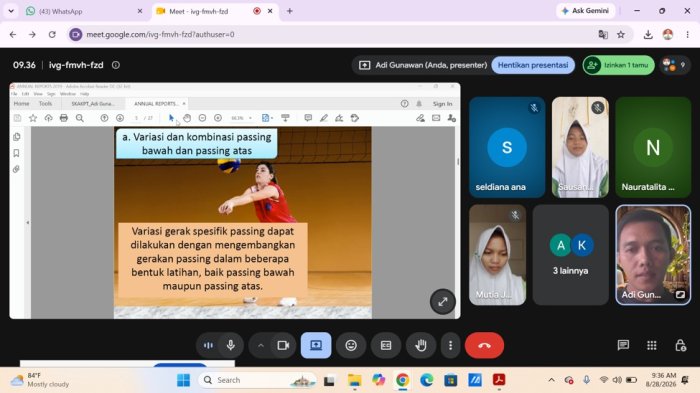The image size is (700, 393).
Task: Switch to ANNUAL REPORTS document tab
Action: pos(156,104)
